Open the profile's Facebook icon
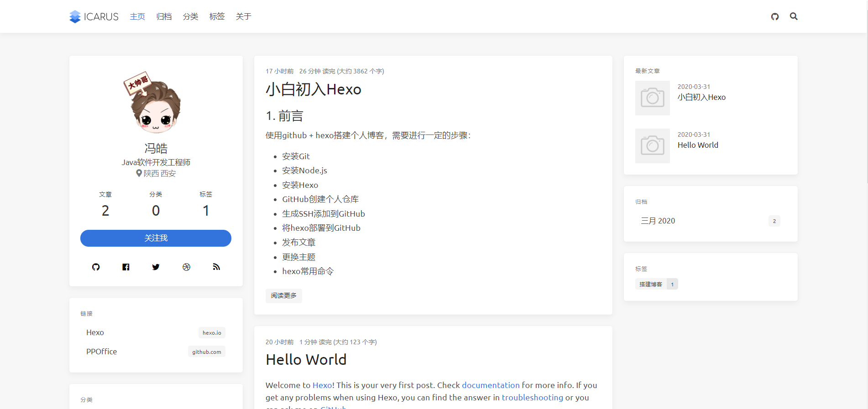The image size is (868, 409). click(x=126, y=267)
